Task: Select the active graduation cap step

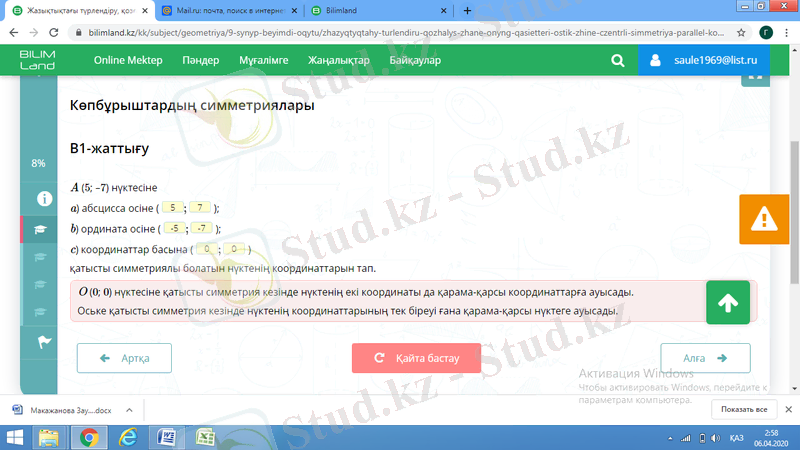Action: click(40, 230)
